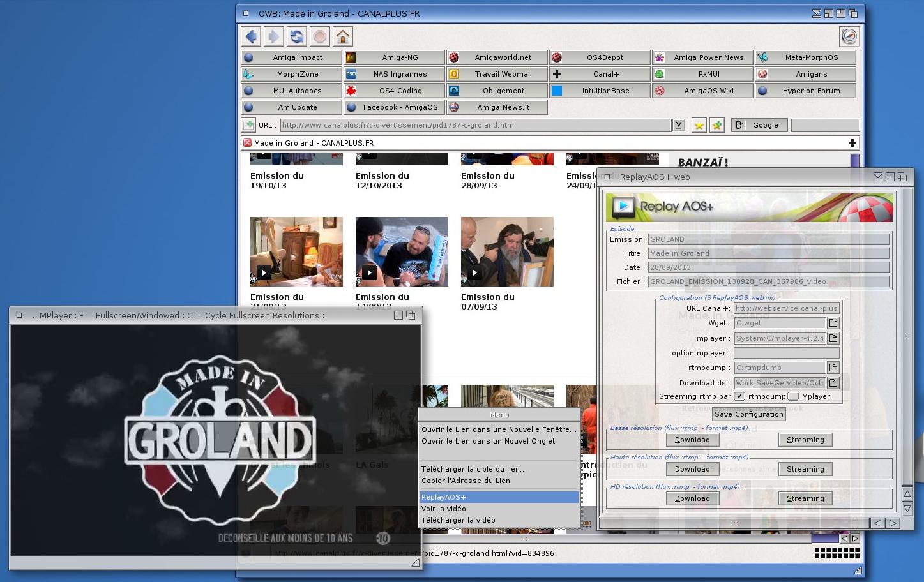Viewport: 924px width, 582px height.
Task: Click ReplayAOS+ horizontal scroll left arrow
Action: pos(878,523)
